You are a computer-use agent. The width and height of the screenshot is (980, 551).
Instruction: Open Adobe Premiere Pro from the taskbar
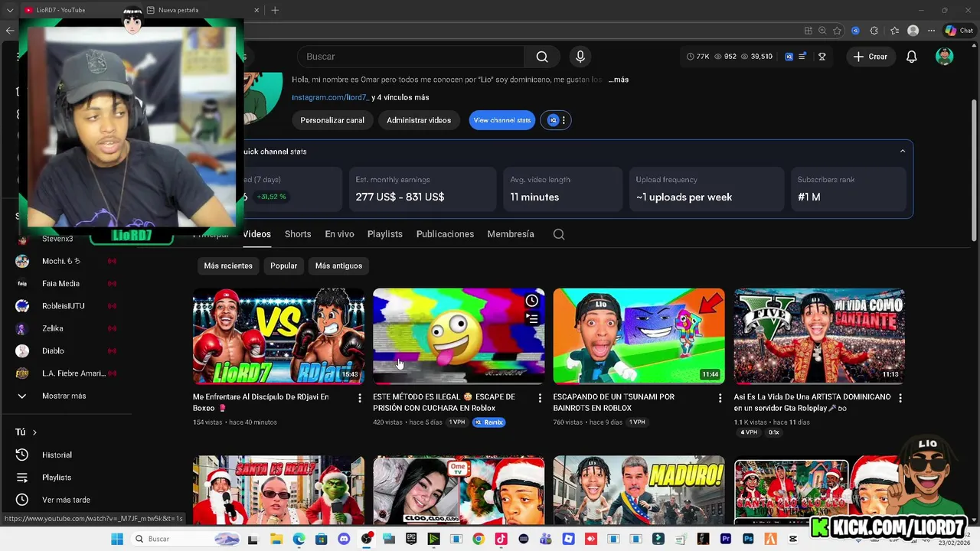726,539
